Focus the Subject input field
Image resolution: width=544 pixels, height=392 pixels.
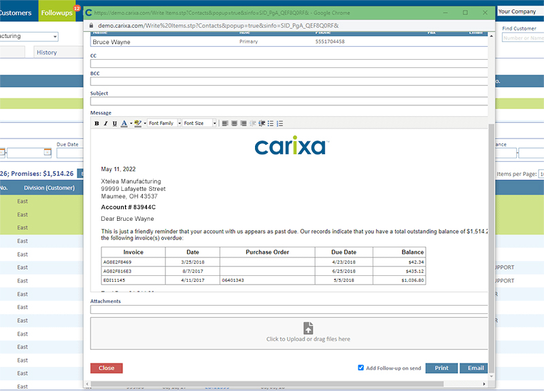click(289, 101)
